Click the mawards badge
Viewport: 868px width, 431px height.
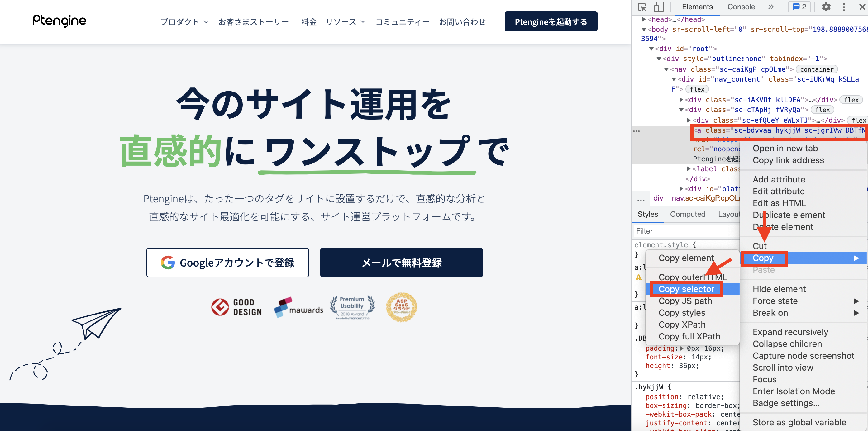[298, 307]
